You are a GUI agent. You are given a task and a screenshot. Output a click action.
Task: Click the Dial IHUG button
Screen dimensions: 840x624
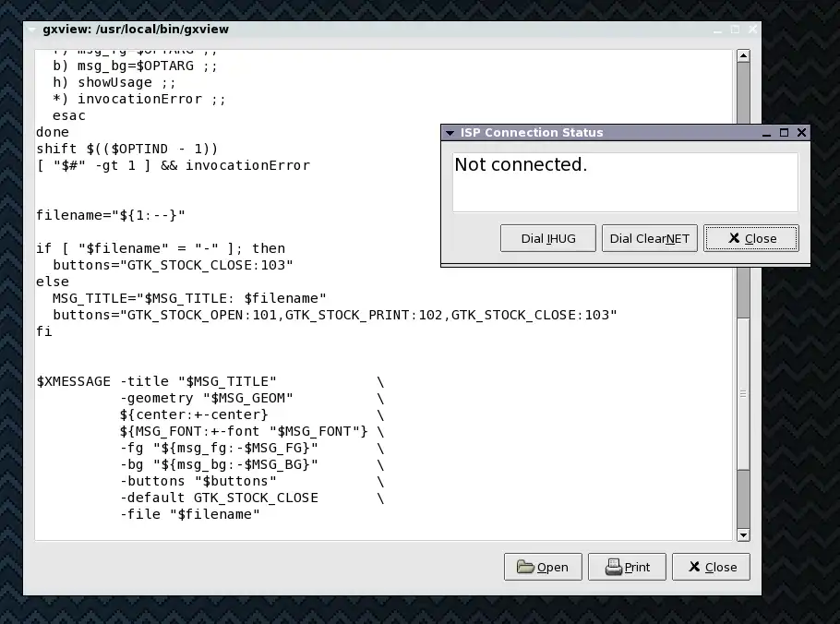(x=547, y=238)
